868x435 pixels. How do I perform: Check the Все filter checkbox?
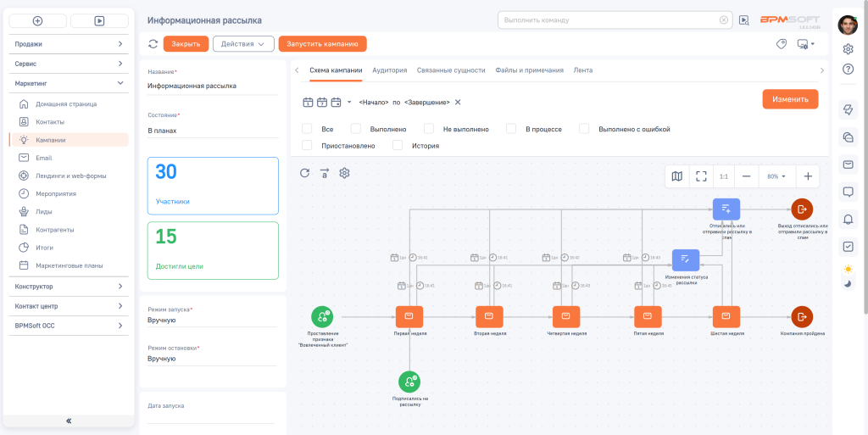pyautogui.click(x=307, y=129)
